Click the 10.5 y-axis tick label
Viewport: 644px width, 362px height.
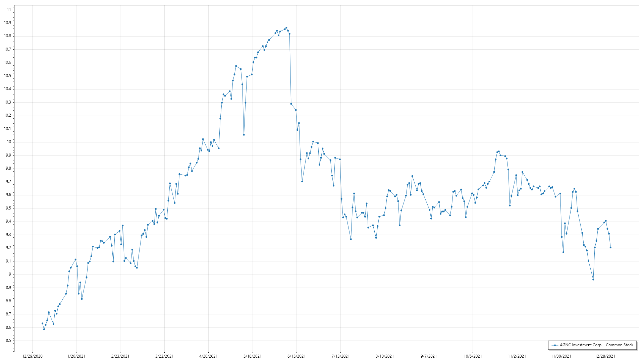pos(7,76)
